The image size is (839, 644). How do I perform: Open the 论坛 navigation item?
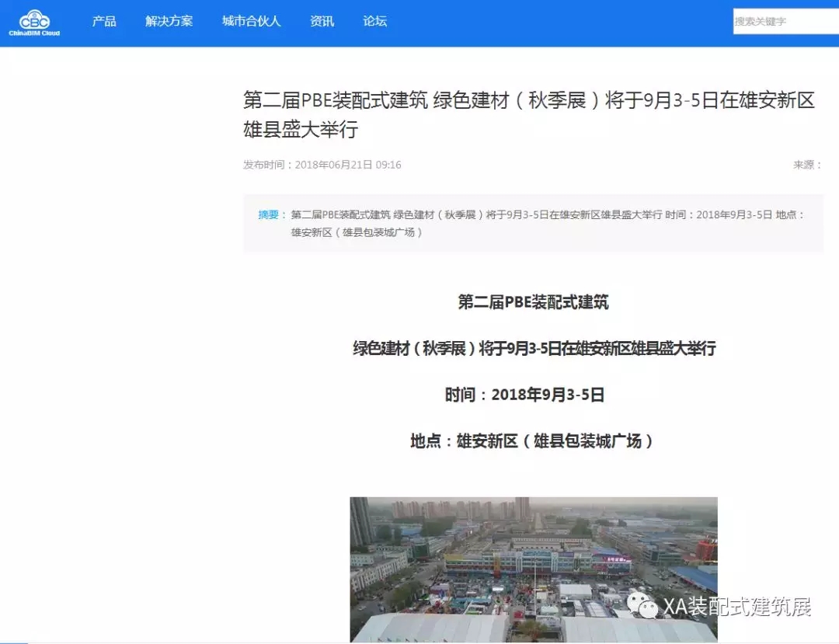coord(374,22)
